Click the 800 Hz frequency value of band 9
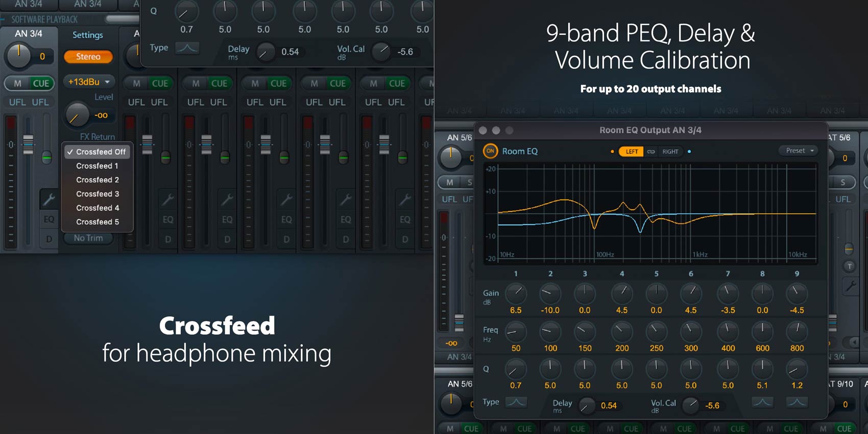 [x=797, y=348]
